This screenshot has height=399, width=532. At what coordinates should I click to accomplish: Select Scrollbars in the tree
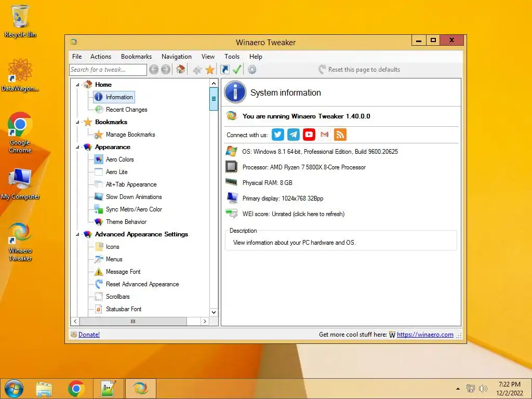(118, 297)
